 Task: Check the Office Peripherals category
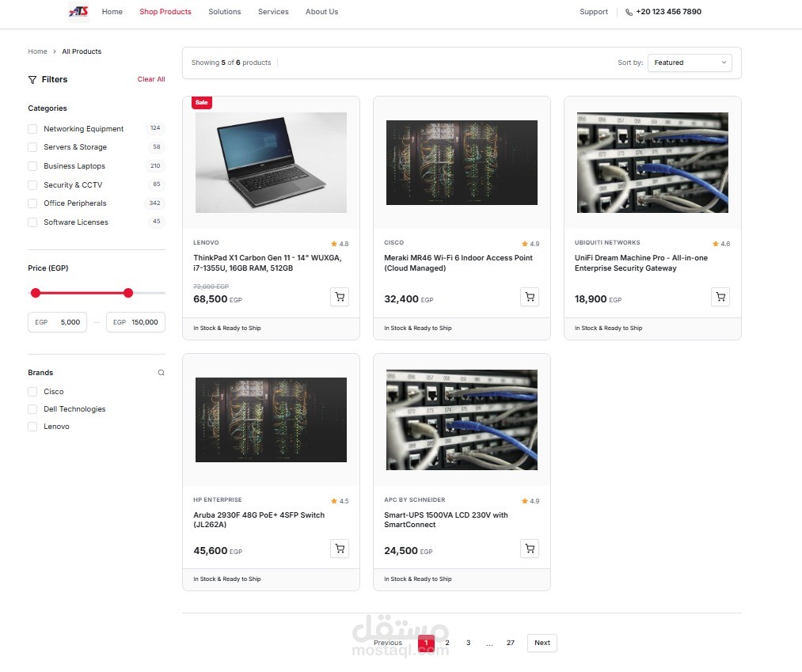32,203
